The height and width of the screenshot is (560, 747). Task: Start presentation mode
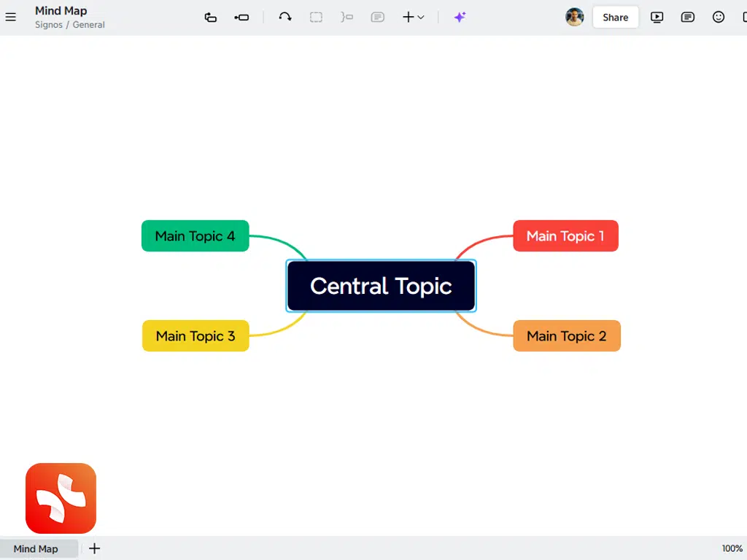click(x=657, y=17)
